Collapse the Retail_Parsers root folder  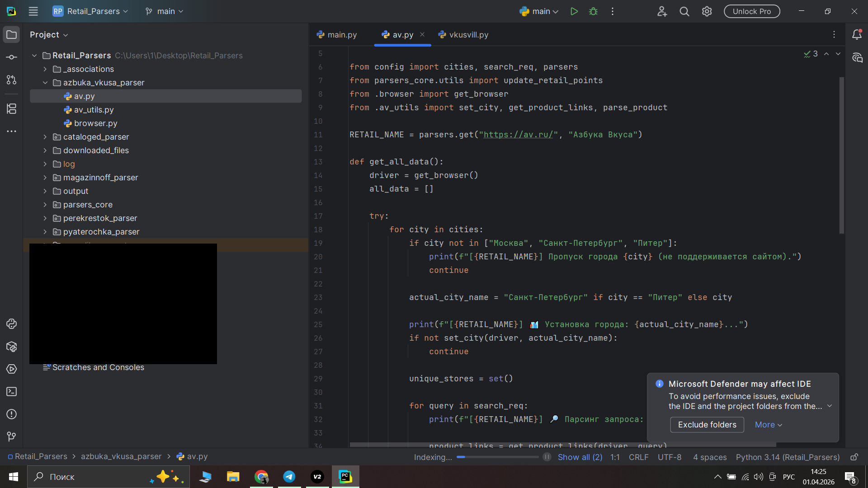pyautogui.click(x=34, y=56)
